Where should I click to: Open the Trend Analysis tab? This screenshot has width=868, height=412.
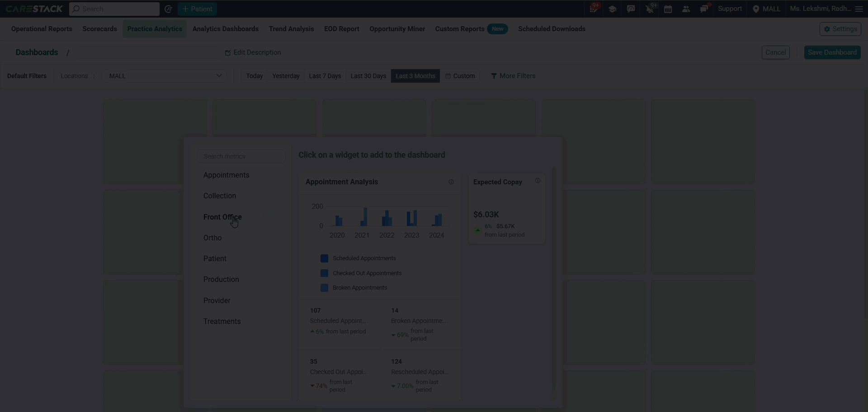click(x=291, y=29)
